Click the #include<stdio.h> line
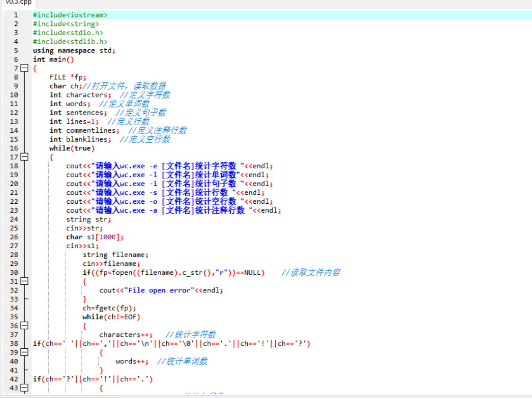This screenshot has height=398, width=532. coord(68,33)
